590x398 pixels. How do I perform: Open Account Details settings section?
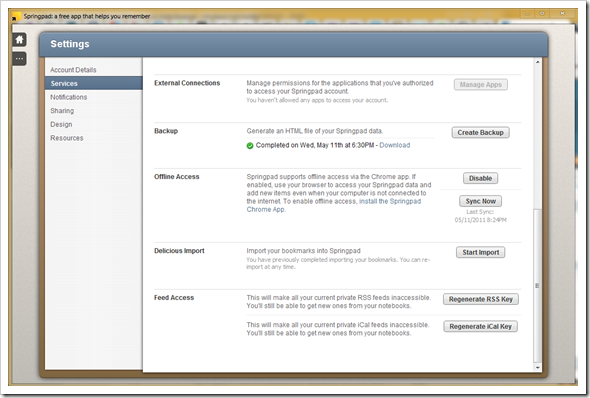pos(73,70)
